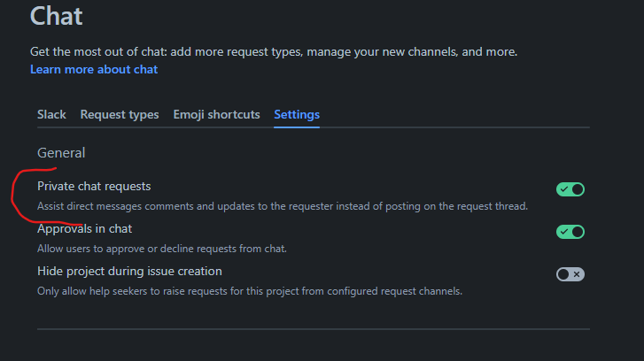The image size is (644, 361).
Task: Click the General section heading
Action: click(x=61, y=153)
